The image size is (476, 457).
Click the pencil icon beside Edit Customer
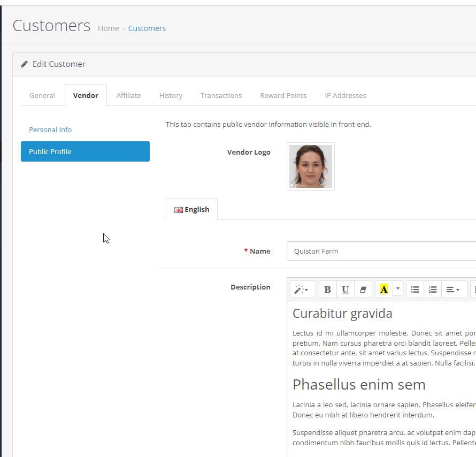[x=24, y=64]
